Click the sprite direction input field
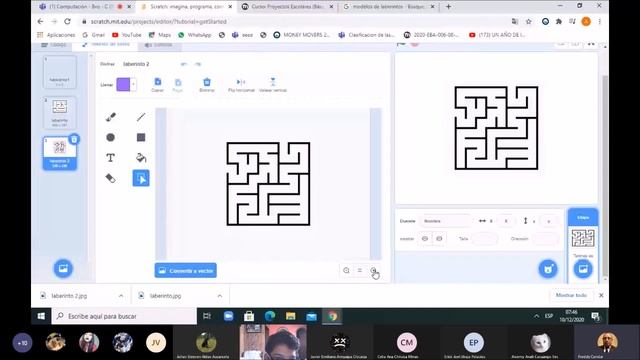 click(x=545, y=238)
